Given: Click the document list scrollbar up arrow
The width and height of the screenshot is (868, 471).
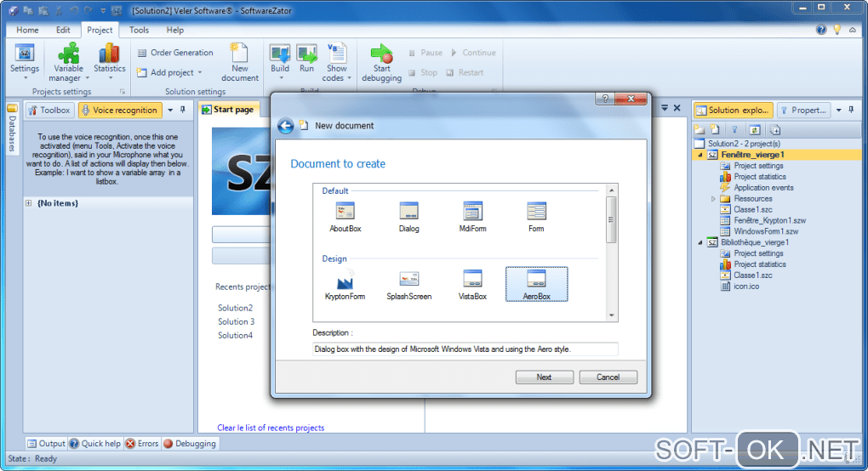Looking at the screenshot, I should click(612, 190).
